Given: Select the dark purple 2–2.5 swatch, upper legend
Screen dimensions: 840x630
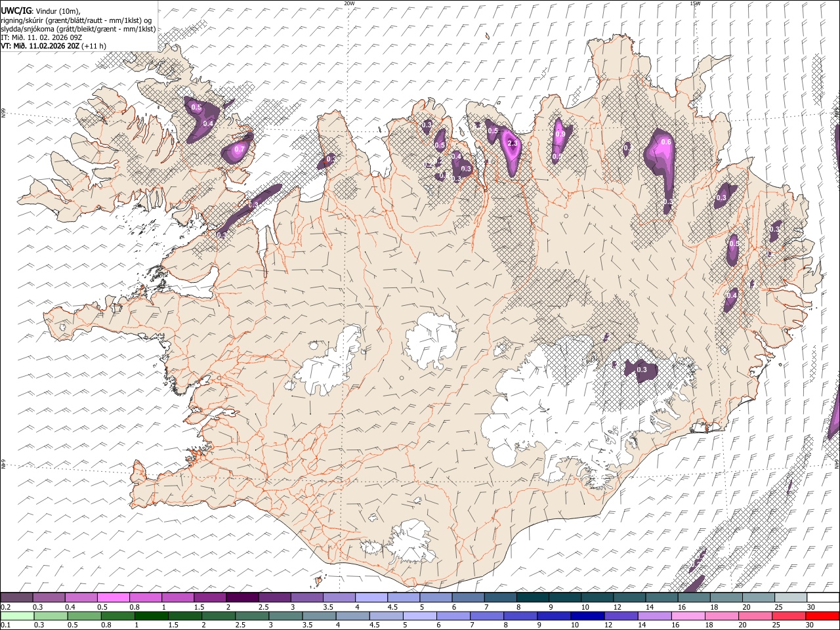Looking at the screenshot, I should tap(242, 597).
